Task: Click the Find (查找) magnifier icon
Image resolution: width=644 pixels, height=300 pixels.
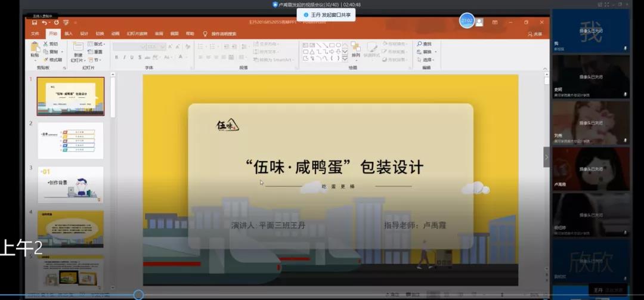Action: pyautogui.click(x=420, y=44)
